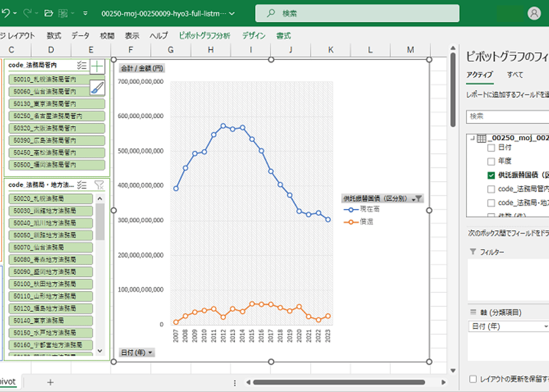Viewport: 549px width, 392px height.
Task: Select slicer item 50010_札幌法務局管内
Action: 49,80
